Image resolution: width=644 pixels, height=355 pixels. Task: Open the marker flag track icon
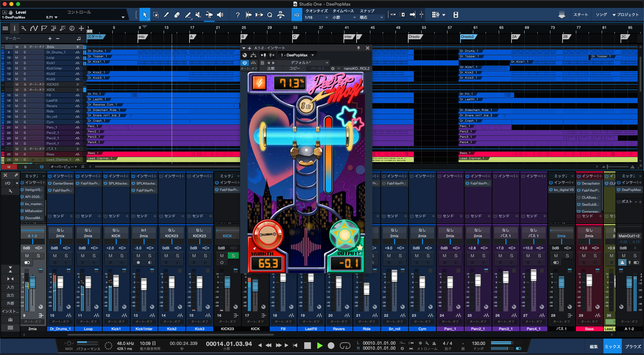point(44,29)
